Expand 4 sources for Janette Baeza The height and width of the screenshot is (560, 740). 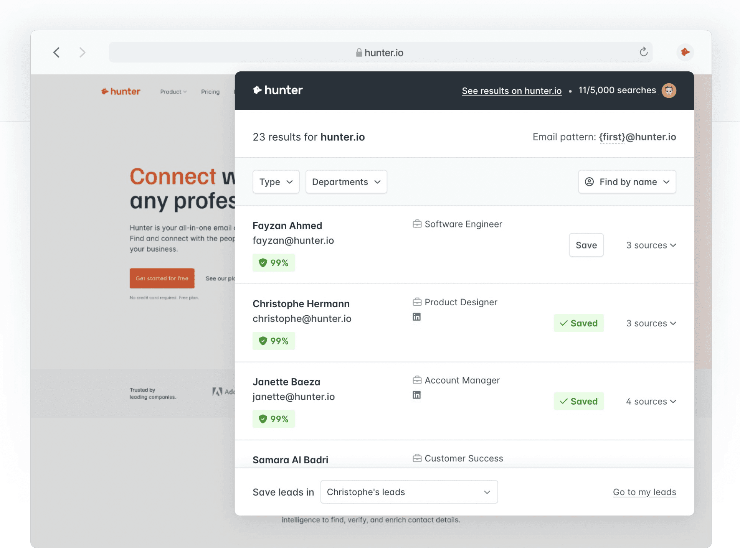[651, 402]
